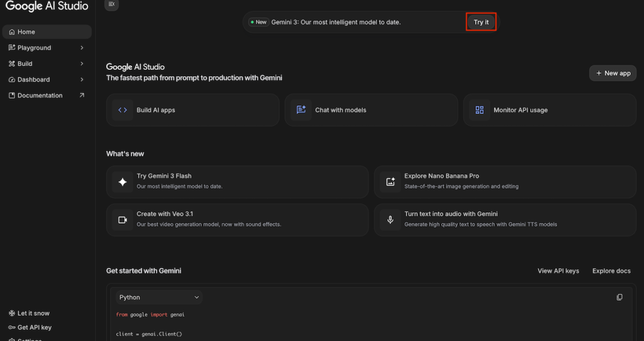Click the Monitor API usage grid icon
This screenshot has width=644, height=341.
[x=480, y=110]
